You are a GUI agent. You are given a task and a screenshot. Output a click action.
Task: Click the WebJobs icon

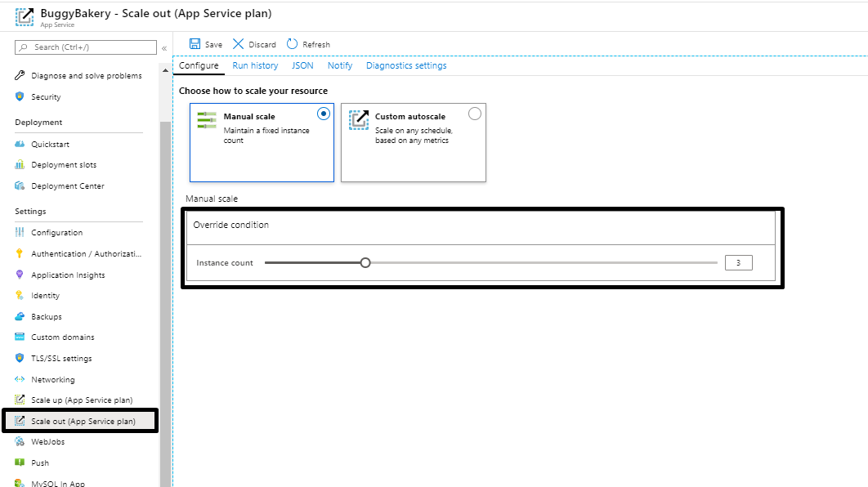click(x=20, y=442)
